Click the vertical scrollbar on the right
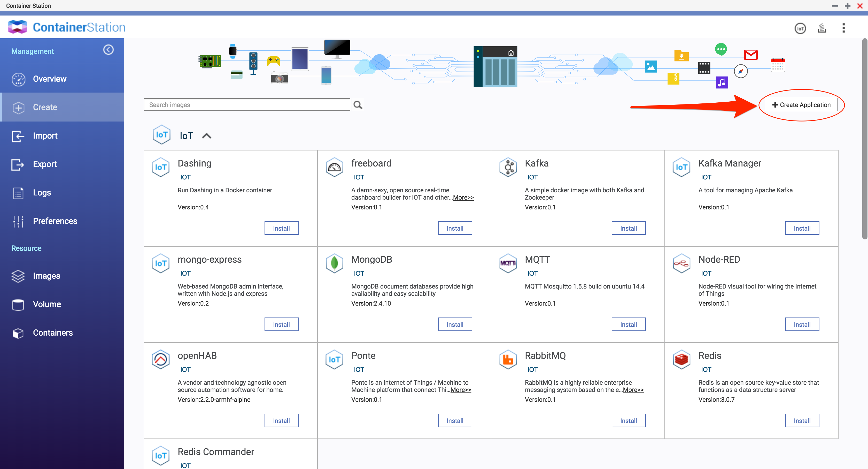This screenshot has width=868, height=469. tap(864, 138)
